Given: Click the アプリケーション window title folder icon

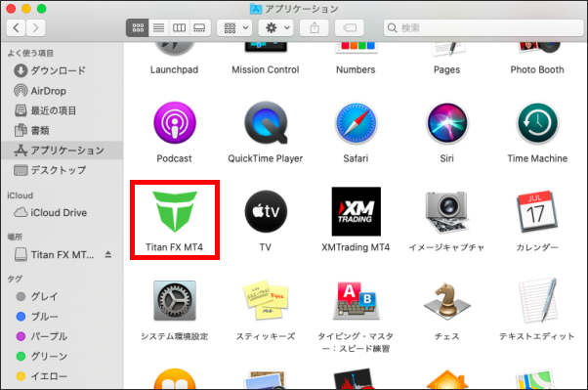Looking at the screenshot, I should [256, 9].
